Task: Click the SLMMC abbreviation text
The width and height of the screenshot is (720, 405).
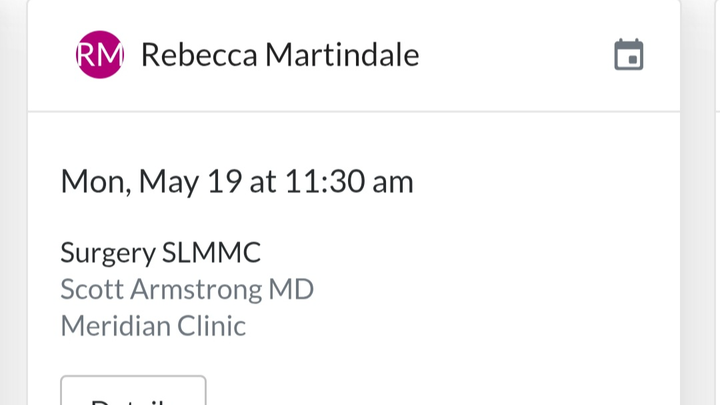Action: pyautogui.click(x=211, y=252)
